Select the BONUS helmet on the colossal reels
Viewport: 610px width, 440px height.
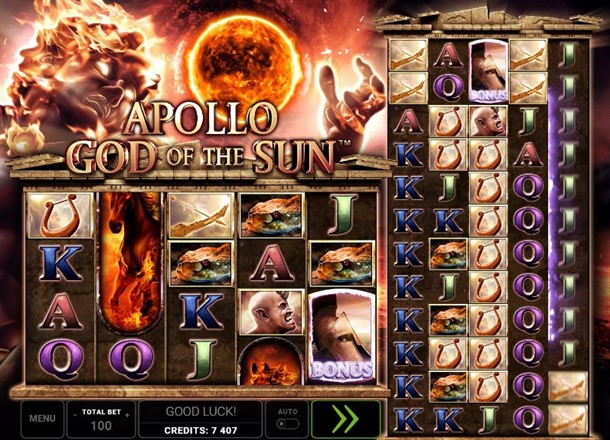coord(489,70)
